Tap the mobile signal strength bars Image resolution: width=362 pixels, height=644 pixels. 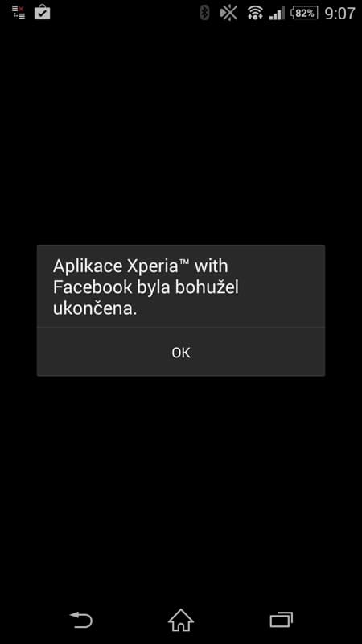tap(277, 14)
